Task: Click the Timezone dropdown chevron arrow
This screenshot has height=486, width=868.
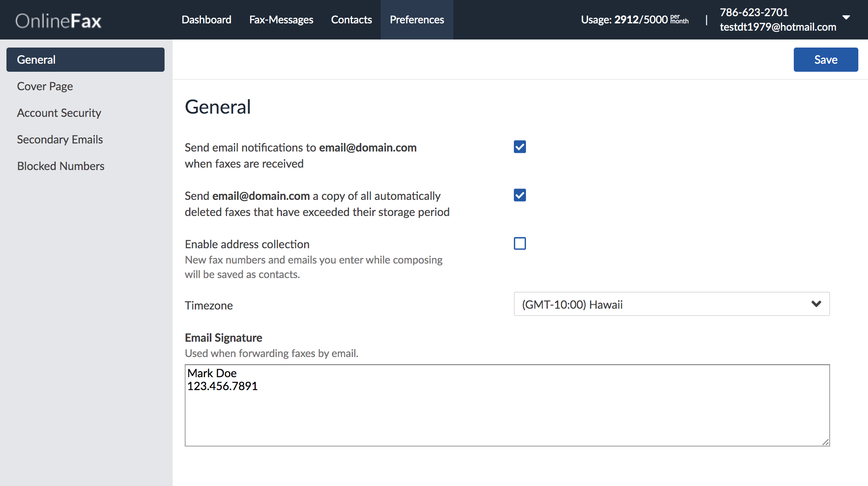Action: 816,304
